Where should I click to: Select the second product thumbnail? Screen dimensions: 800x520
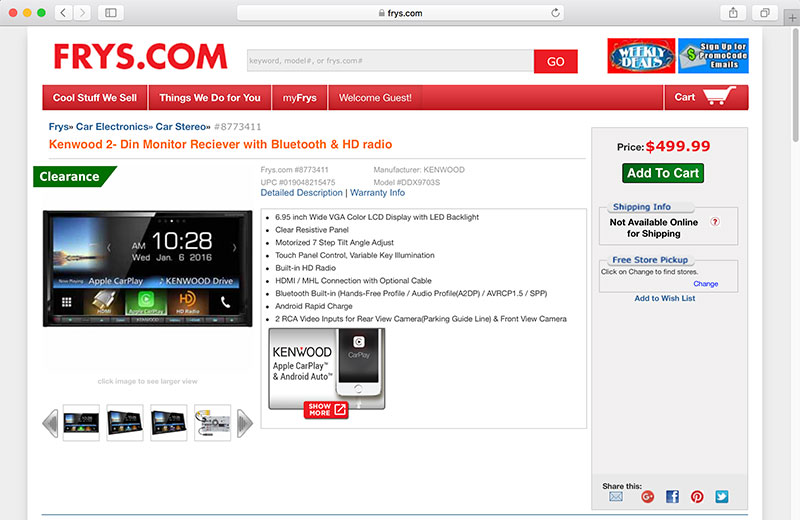[x=125, y=423]
